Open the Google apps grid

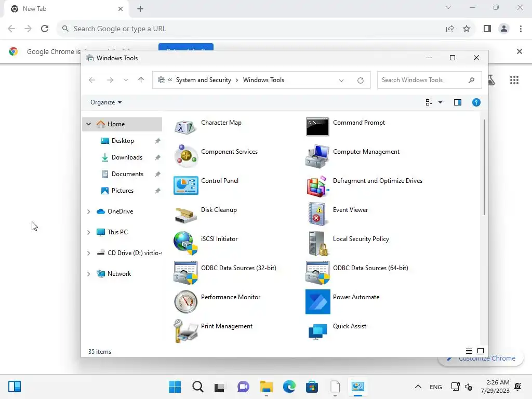tap(514, 80)
